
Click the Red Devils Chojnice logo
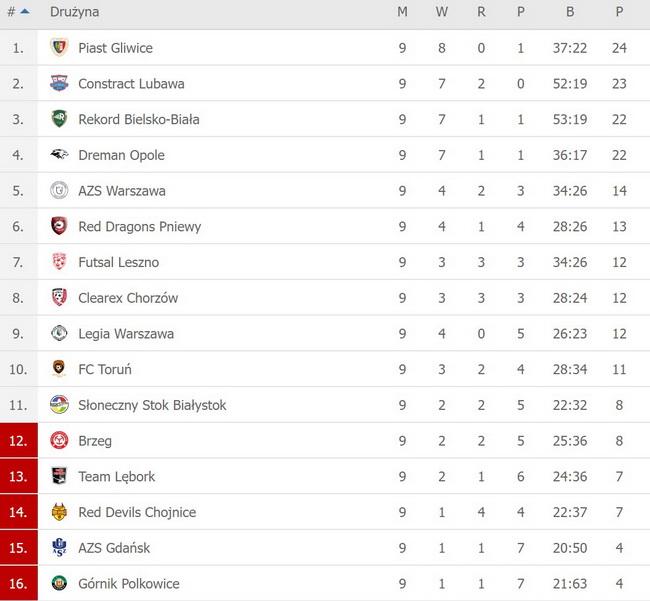(x=59, y=512)
